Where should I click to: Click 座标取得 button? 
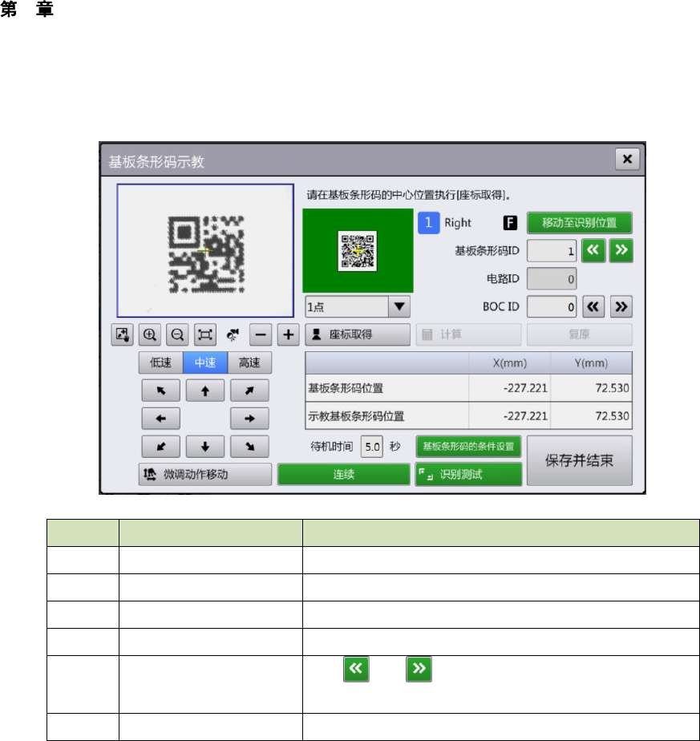(x=358, y=334)
